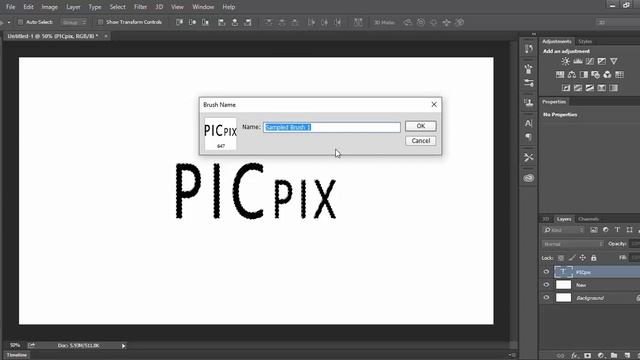The width and height of the screenshot is (640, 360).
Task: Add a Hue/Saturation adjustment
Action: click(x=560, y=75)
